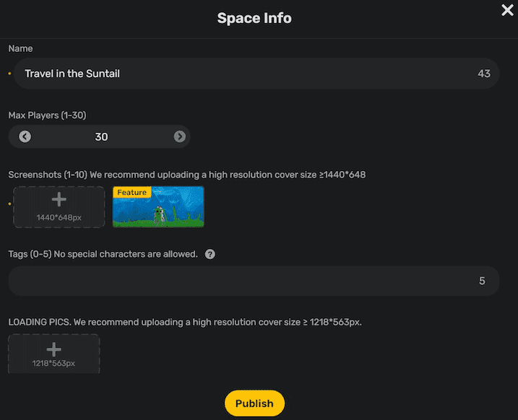Decrease the max players count
The height and width of the screenshot is (420, 518).
pos(25,136)
